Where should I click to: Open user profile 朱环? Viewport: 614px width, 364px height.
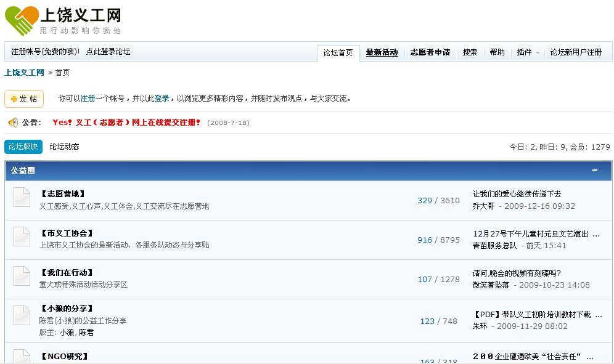[480, 326]
